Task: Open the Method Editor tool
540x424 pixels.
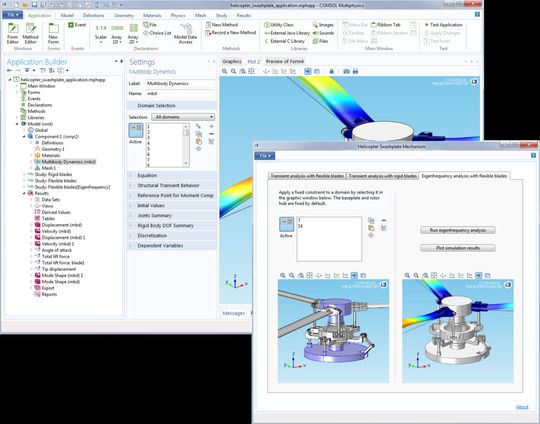Action: 30,33
